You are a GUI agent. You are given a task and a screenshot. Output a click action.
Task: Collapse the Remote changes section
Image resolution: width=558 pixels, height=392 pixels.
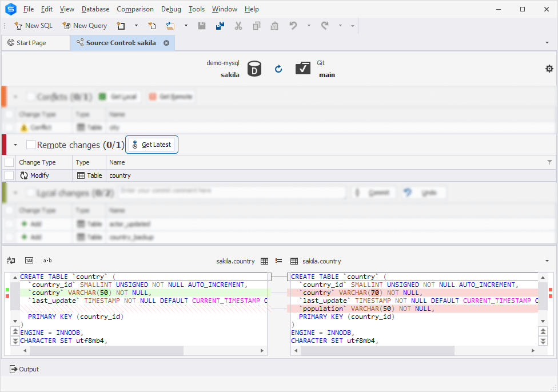(x=15, y=145)
